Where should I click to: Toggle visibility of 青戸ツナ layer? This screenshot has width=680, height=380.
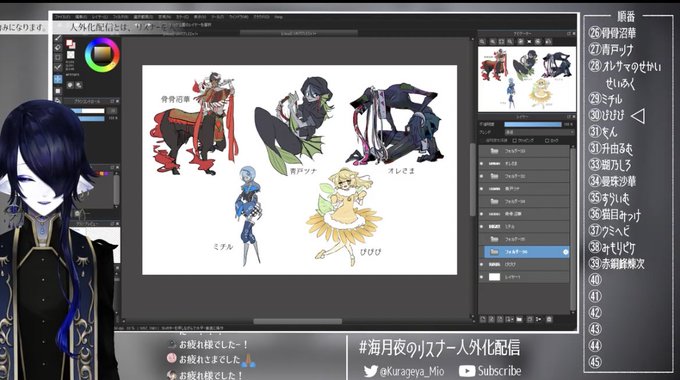tap(481, 189)
